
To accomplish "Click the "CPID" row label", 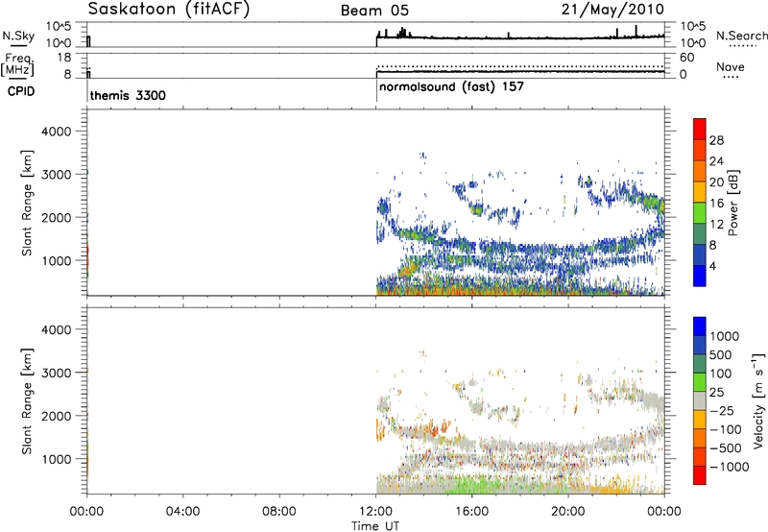I will coord(21,91).
